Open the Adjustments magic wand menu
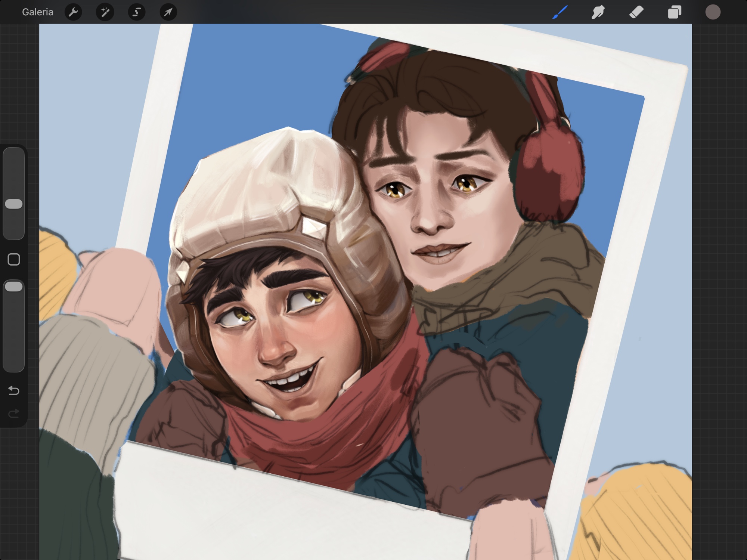The height and width of the screenshot is (560, 747). [105, 12]
